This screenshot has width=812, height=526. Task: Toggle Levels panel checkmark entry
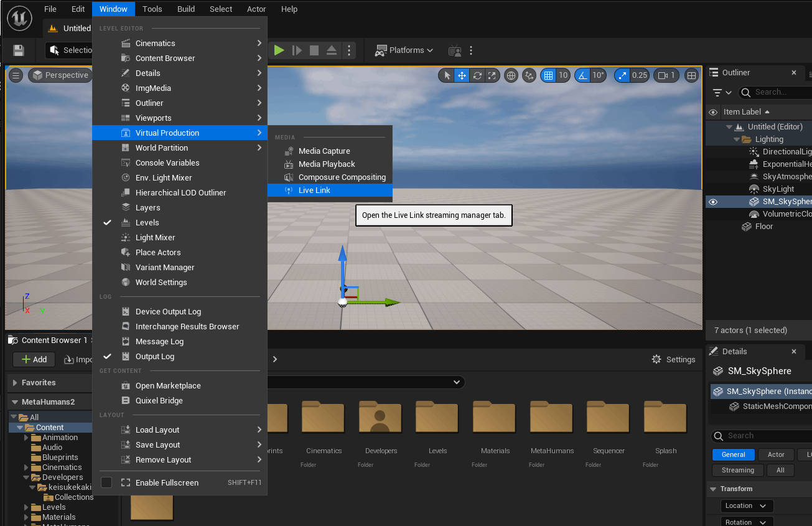(x=180, y=223)
